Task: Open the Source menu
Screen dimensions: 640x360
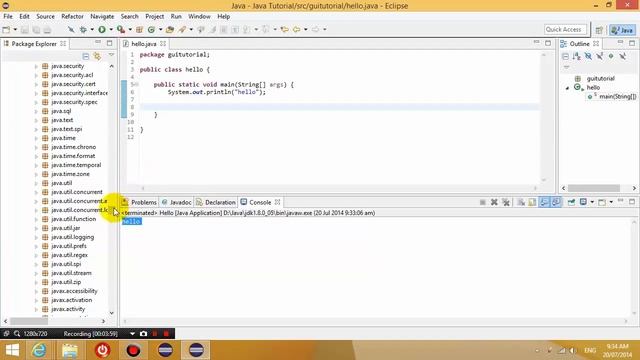Action: pos(45,16)
